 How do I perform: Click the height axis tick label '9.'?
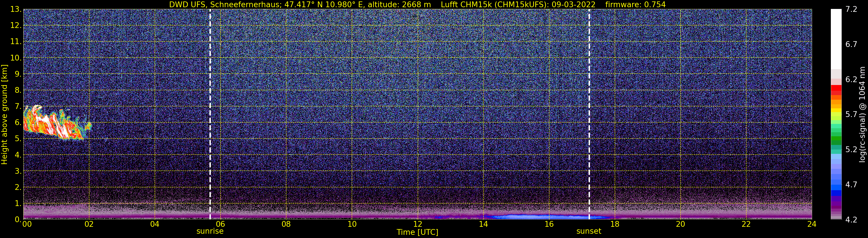[18, 74]
